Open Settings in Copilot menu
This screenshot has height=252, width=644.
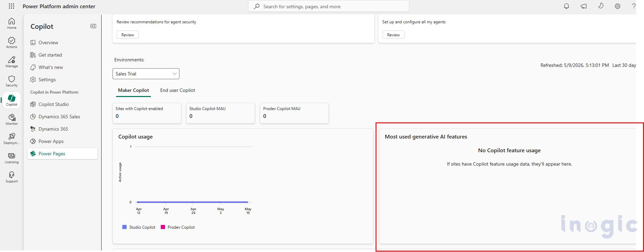click(x=62, y=80)
